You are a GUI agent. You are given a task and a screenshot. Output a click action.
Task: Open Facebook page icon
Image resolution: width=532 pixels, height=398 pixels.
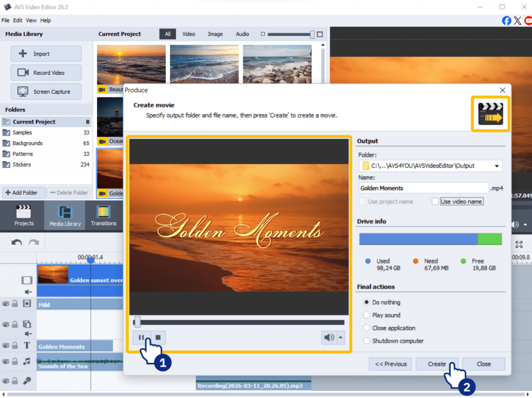[x=506, y=21]
